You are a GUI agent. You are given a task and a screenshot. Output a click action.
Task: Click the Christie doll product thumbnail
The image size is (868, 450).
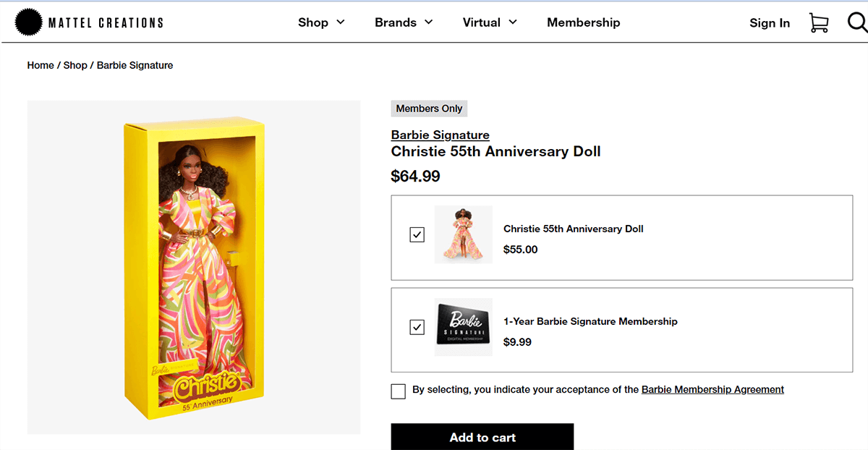(464, 234)
